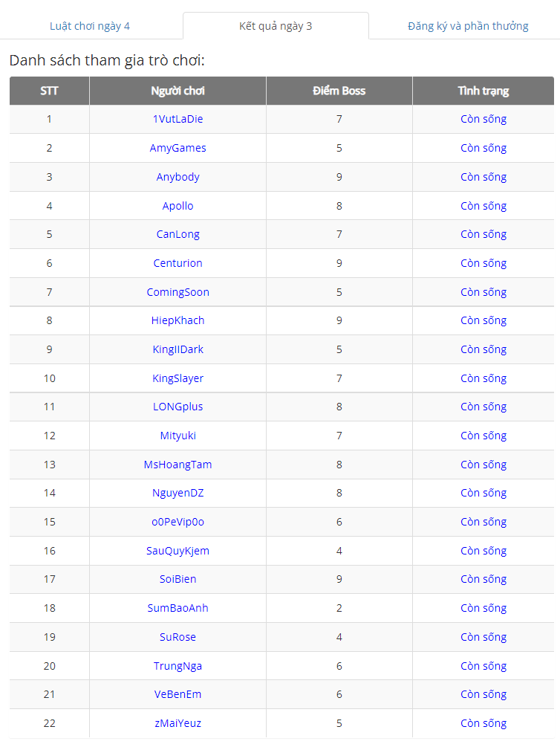
Task: Select the "Kết quả ngày 3" tab
Action: pos(276,25)
